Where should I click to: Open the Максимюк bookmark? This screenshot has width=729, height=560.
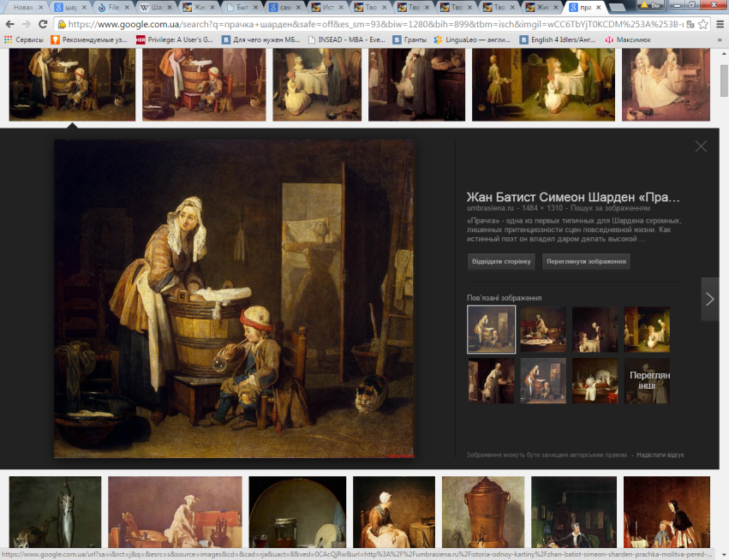click(628, 40)
